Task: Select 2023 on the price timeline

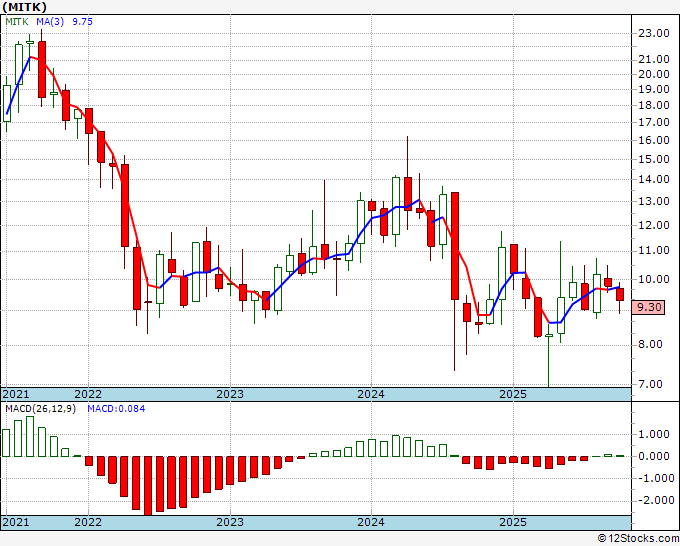Action: point(230,394)
